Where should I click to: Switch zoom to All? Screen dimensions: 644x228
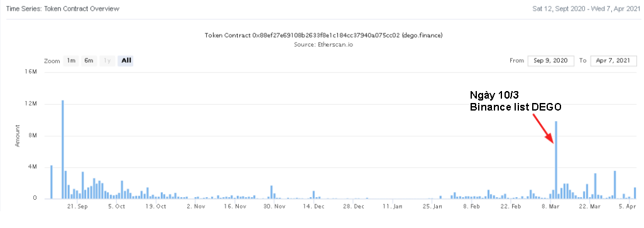(126, 61)
